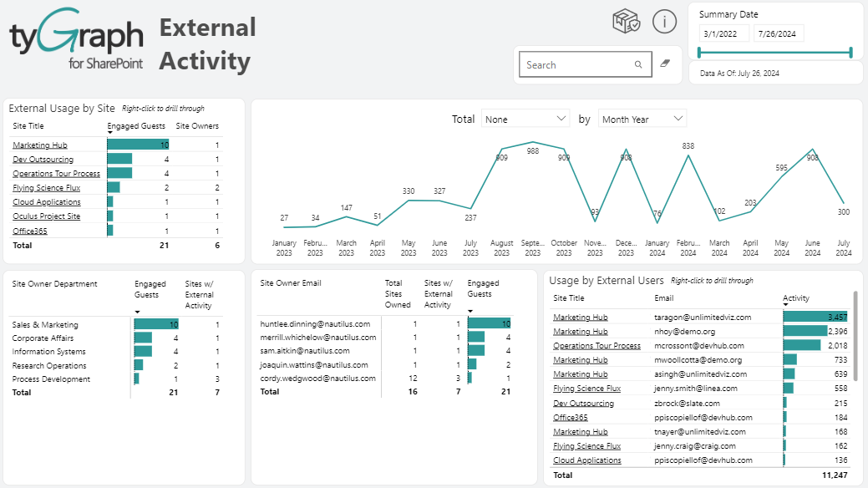
Task: Open the information icon
Action: click(664, 22)
